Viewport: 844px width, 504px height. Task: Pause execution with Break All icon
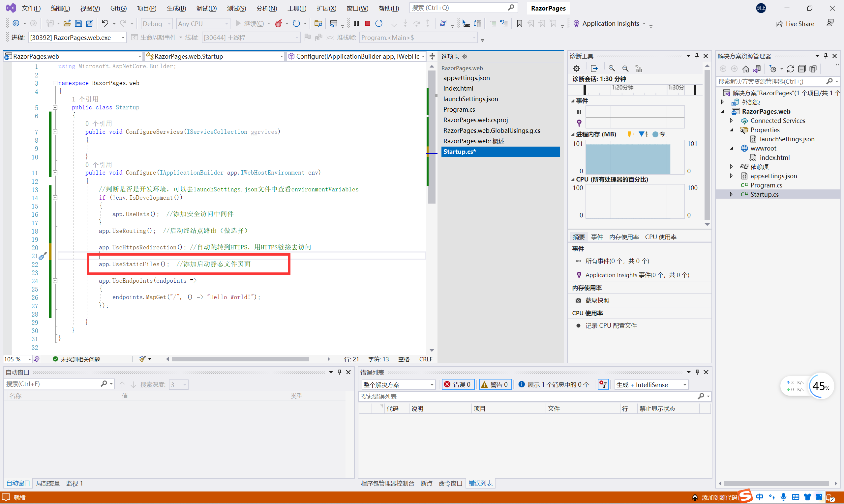pos(356,23)
